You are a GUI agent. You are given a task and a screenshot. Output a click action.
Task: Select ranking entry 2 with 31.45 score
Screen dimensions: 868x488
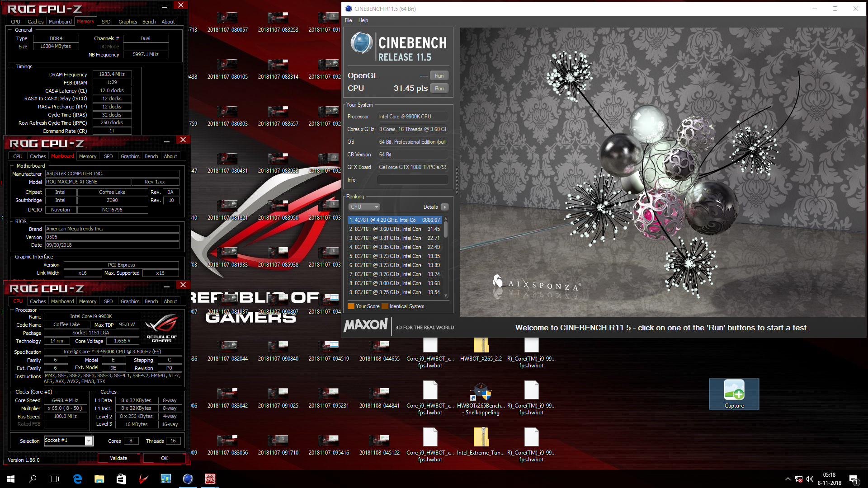coord(395,229)
